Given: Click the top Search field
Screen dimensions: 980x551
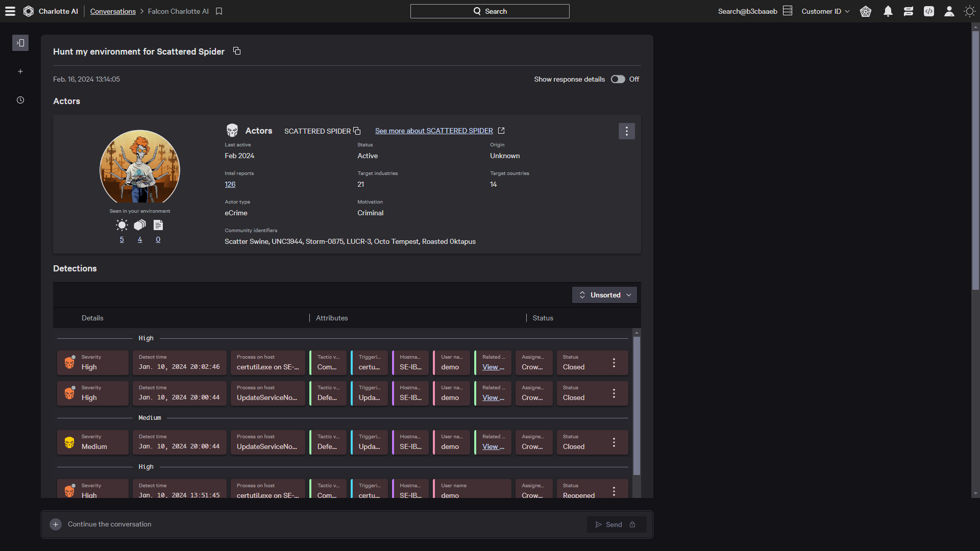Looking at the screenshot, I should click(490, 11).
